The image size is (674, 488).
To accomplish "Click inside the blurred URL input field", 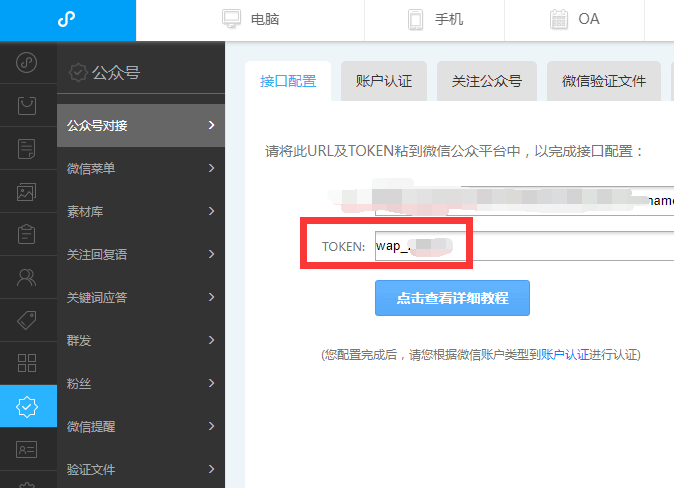I will [524, 201].
